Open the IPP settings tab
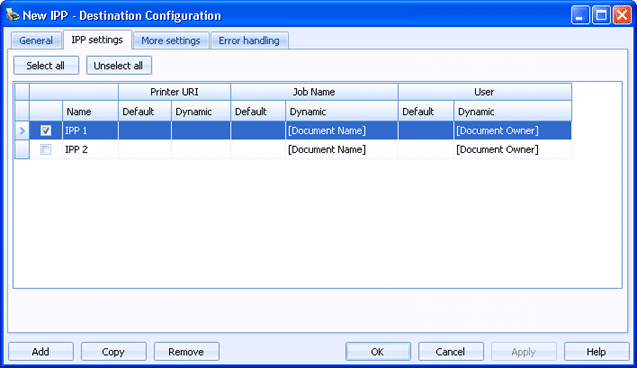Viewport: 637px width, 368px height. point(97,40)
